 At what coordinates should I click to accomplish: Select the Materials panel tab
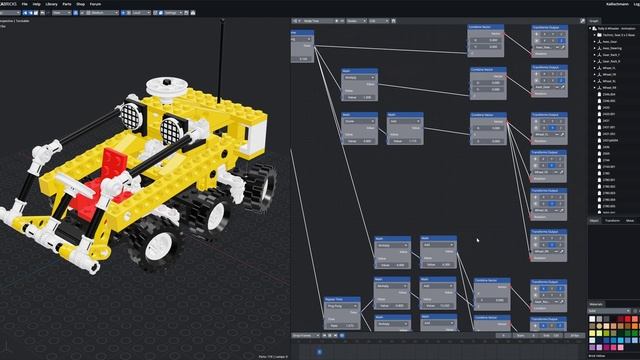coord(596,304)
